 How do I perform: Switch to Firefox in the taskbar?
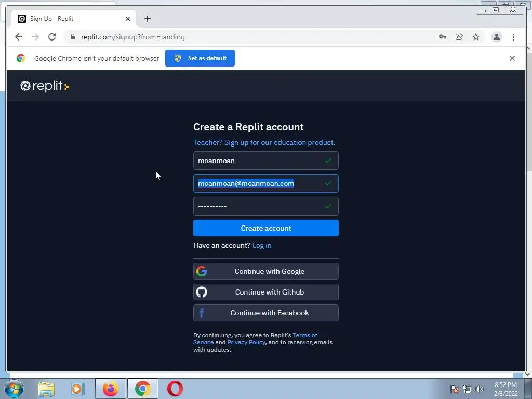pyautogui.click(x=110, y=389)
